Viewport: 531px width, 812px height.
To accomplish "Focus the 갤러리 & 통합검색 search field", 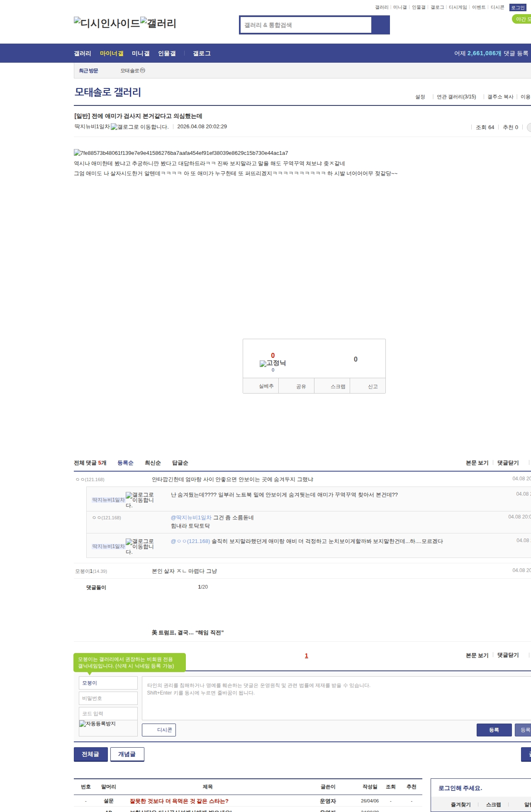I will tap(306, 25).
